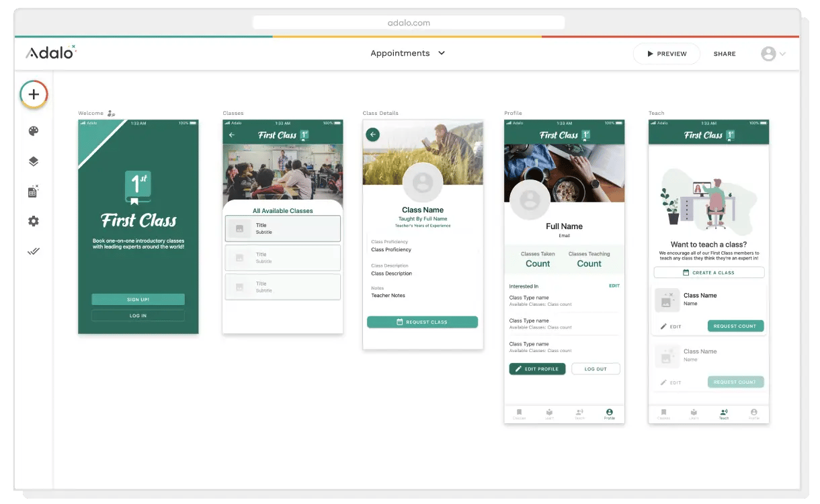This screenshot has height=504, width=820.
Task: Click the Preview button
Action: [x=666, y=54]
